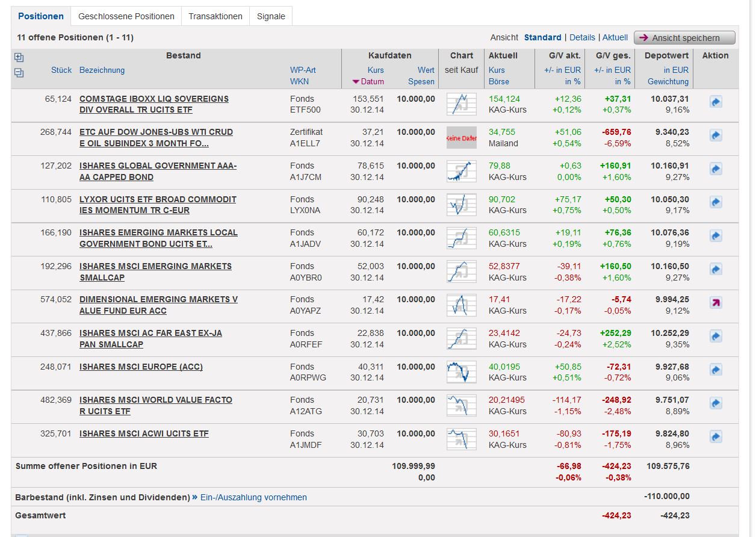Switch view to Details

click(582, 37)
